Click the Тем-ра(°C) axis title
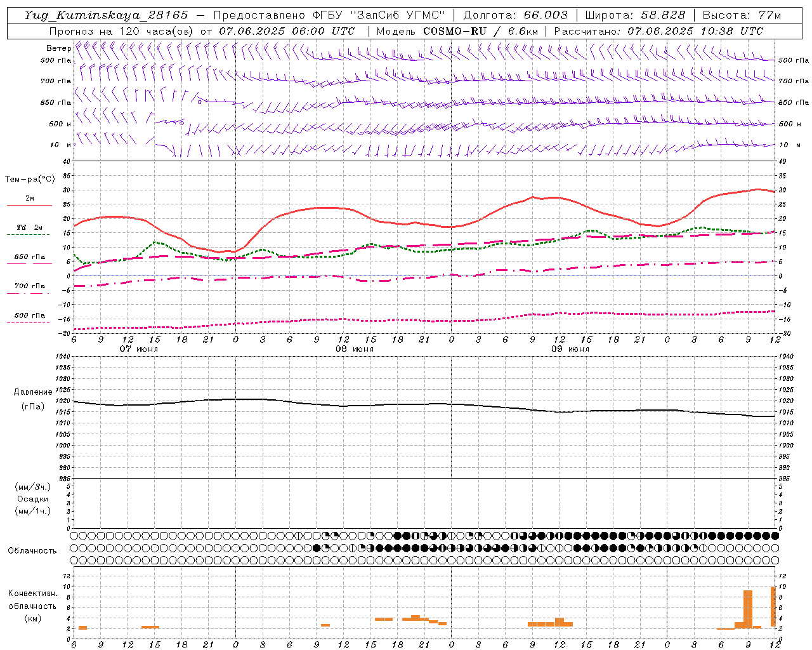The height and width of the screenshot is (650, 812). pos(30,180)
